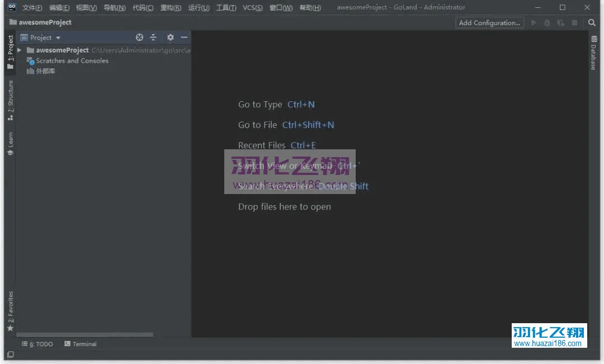Open the 导航(N) menu
604x364 pixels.
pos(115,8)
